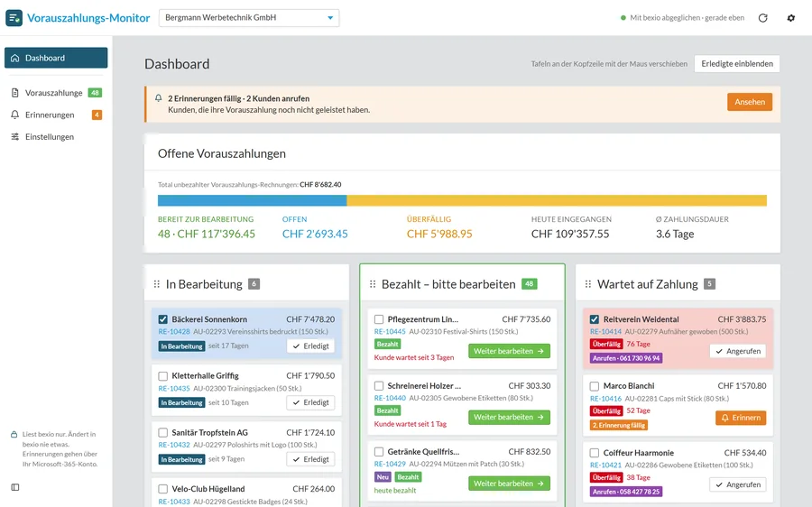Open settings via the gear icon
This screenshot has height=507, width=812.
pyautogui.click(x=790, y=18)
